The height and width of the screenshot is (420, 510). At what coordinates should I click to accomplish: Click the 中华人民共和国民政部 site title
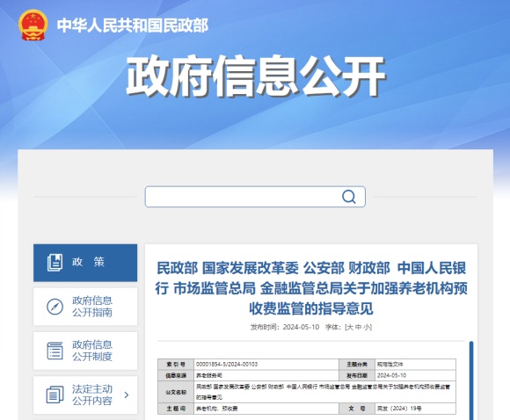[x=133, y=25]
